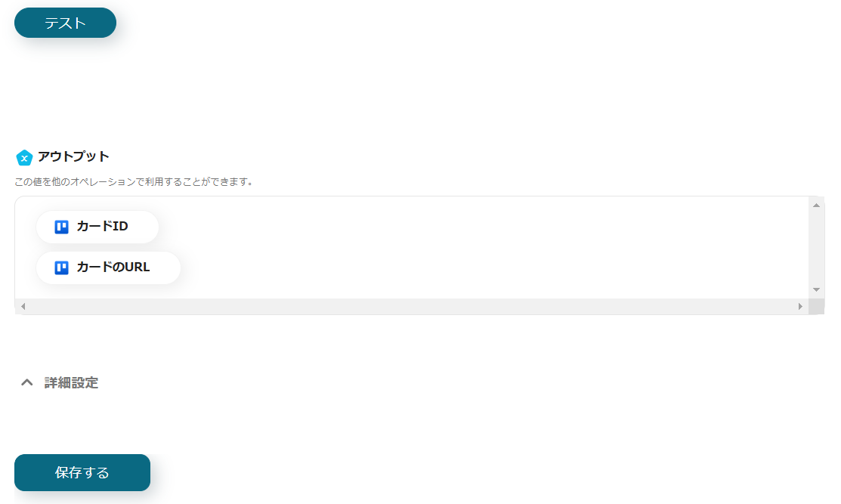Toggle the 詳細設定 section label

[71, 383]
